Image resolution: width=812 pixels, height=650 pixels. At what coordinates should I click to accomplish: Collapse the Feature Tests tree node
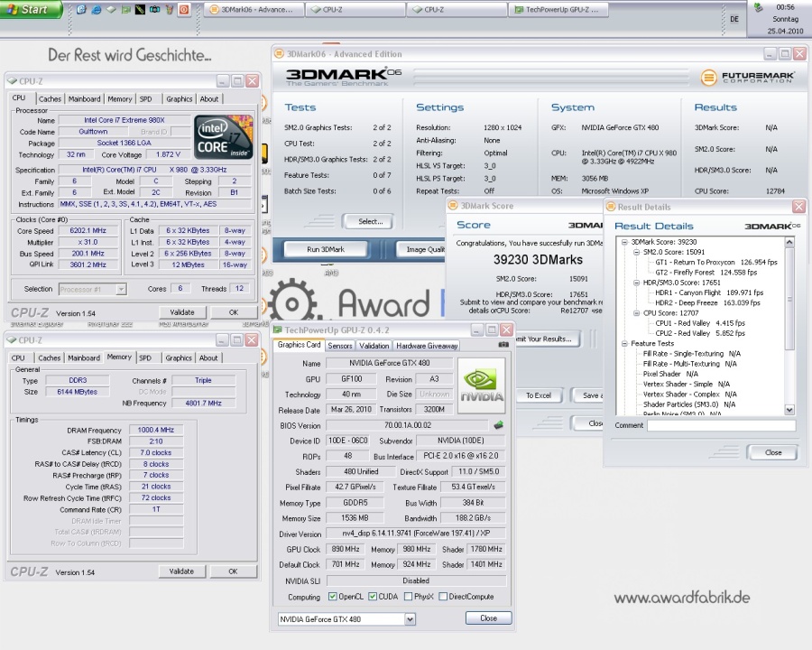click(624, 343)
